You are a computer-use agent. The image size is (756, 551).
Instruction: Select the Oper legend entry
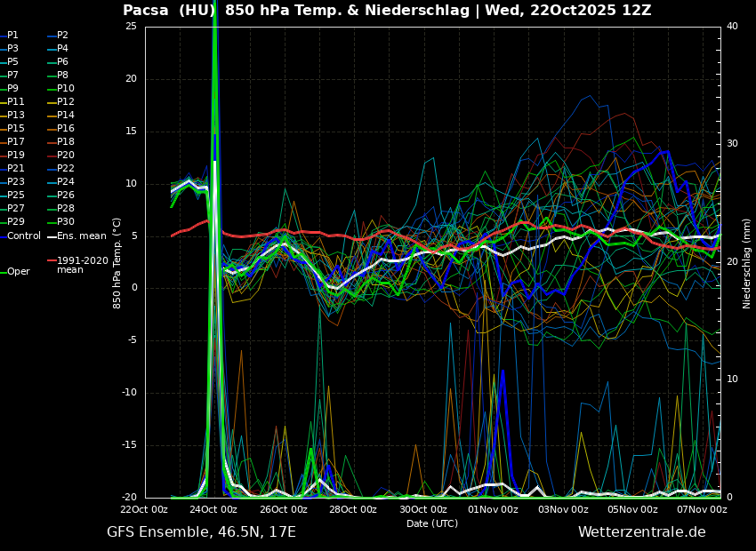18,272
